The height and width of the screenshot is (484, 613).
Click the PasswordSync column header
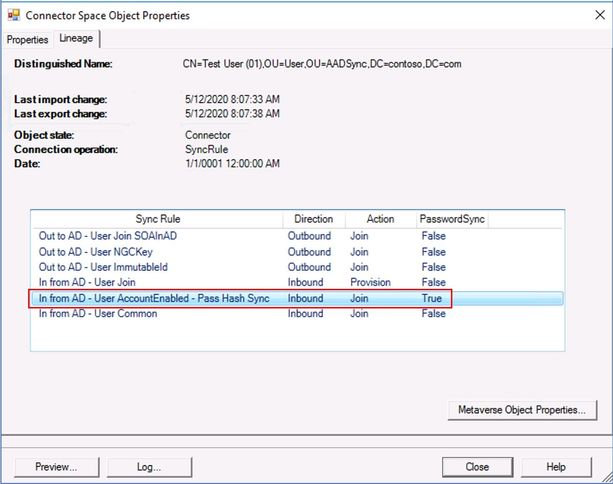[x=452, y=219]
